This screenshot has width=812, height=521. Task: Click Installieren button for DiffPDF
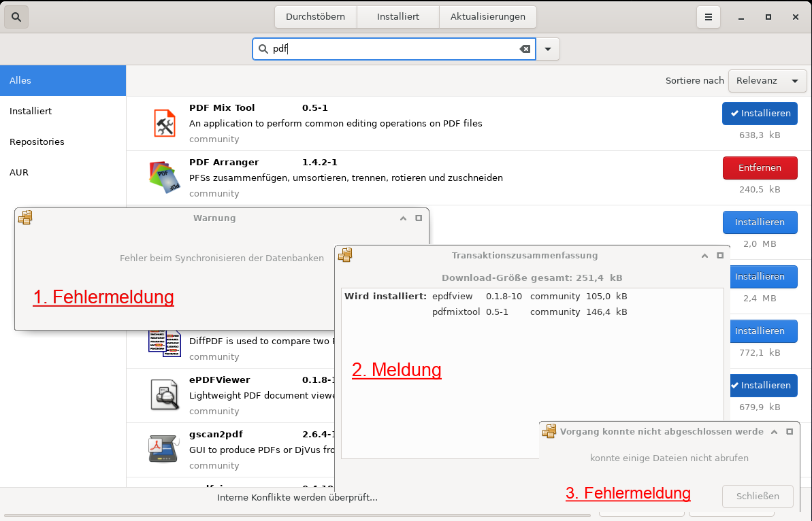point(763,331)
